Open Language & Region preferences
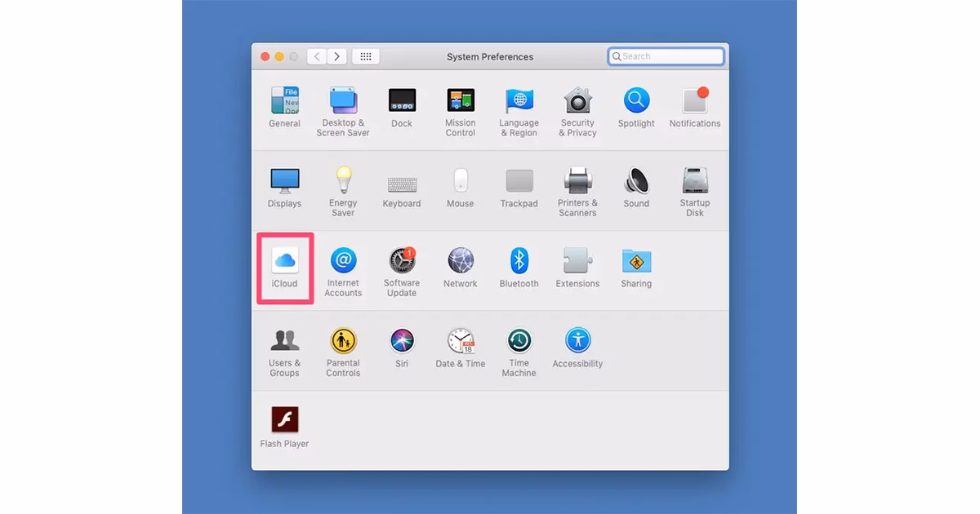The width and height of the screenshot is (980, 514). [519, 111]
